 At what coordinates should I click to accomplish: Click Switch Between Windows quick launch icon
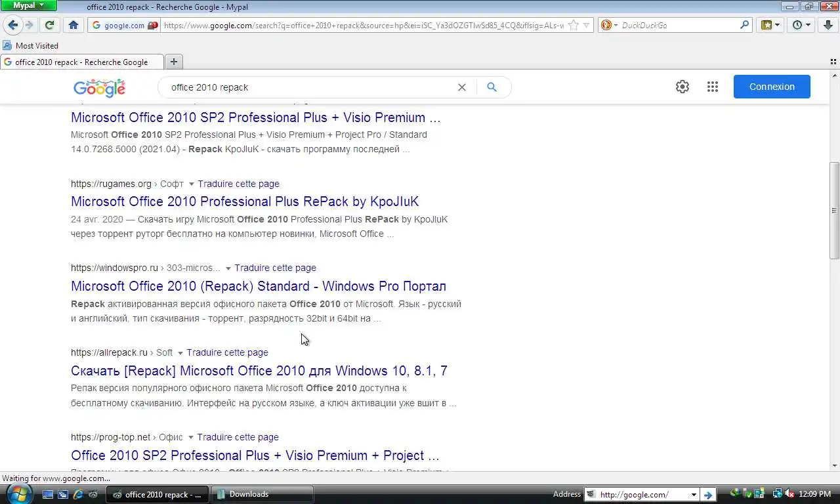[x=63, y=494]
